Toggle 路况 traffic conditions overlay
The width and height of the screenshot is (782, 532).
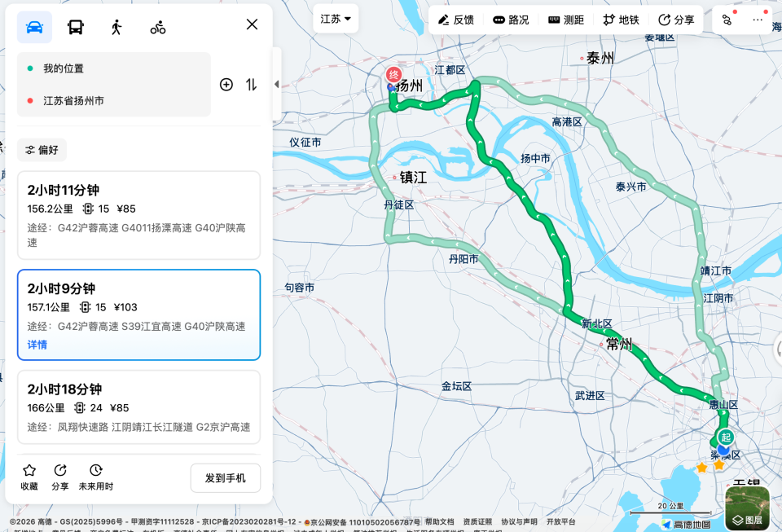[511, 20]
